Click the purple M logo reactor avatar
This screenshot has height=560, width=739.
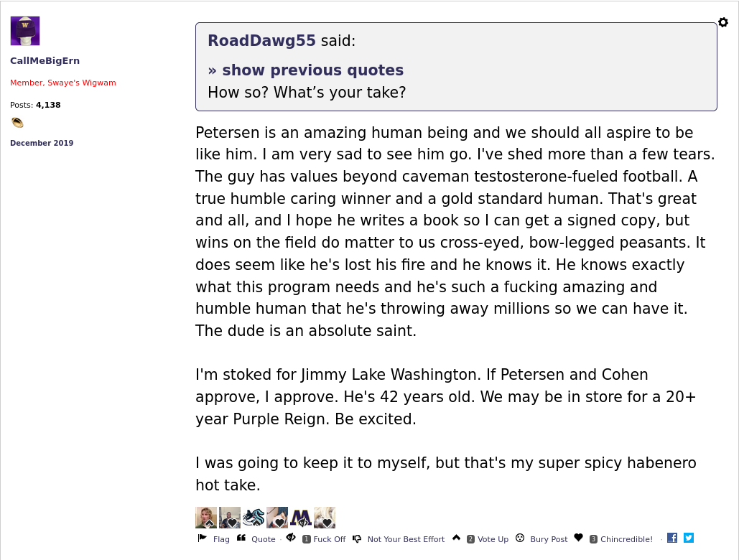[x=301, y=518]
